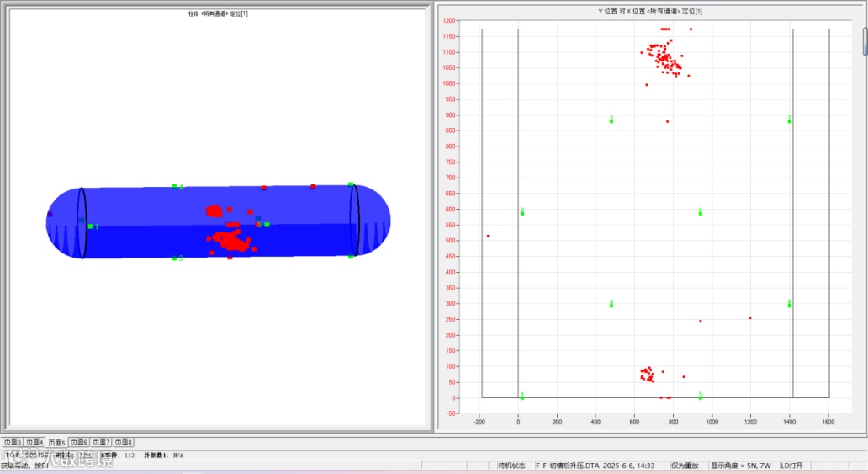Switch to the 页面8 tab
The width and height of the screenshot is (868, 474).
click(x=123, y=442)
